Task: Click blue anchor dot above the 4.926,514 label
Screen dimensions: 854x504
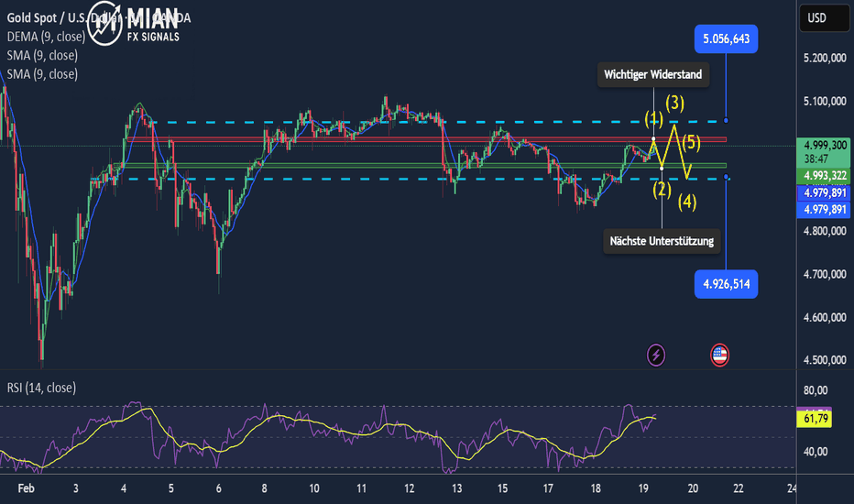Action: tap(726, 177)
